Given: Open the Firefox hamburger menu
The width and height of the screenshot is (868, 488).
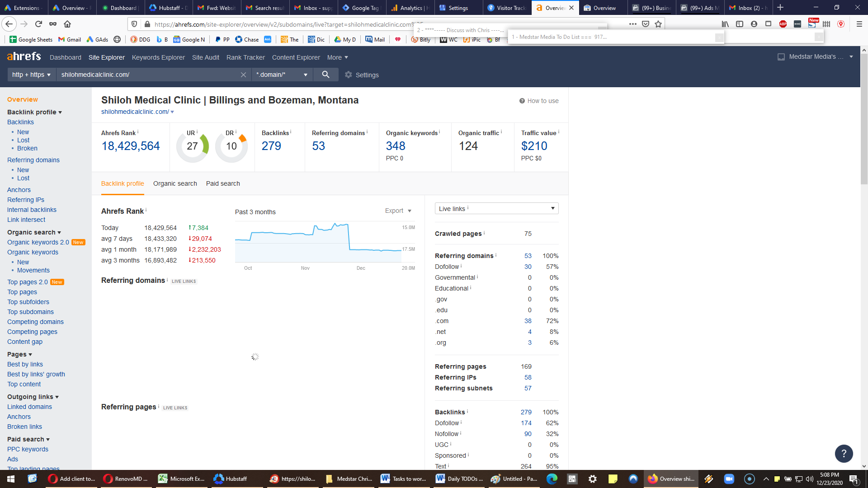Looking at the screenshot, I should coord(859,24).
